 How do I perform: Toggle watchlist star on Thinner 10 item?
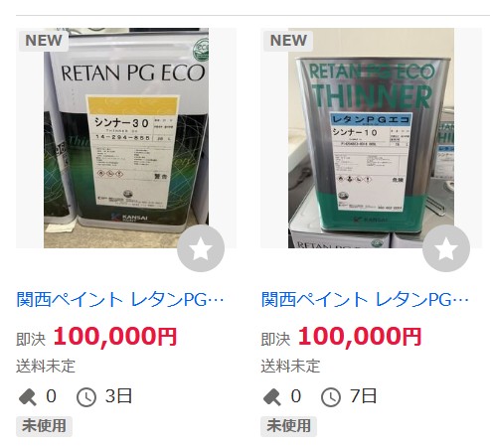click(446, 248)
